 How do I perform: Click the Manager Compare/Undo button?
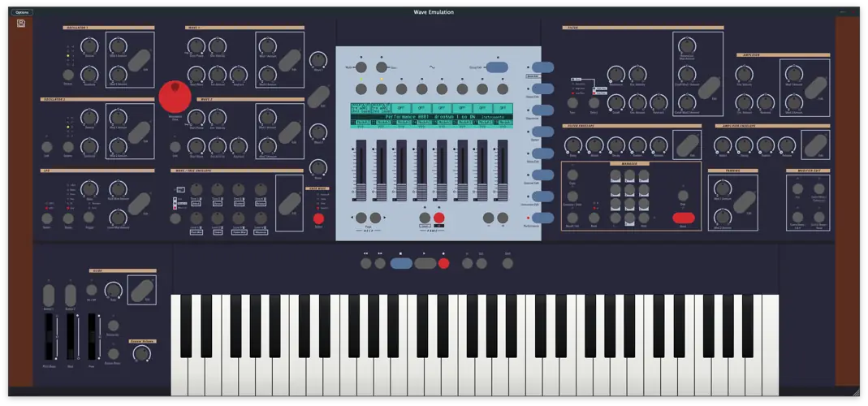click(x=573, y=196)
